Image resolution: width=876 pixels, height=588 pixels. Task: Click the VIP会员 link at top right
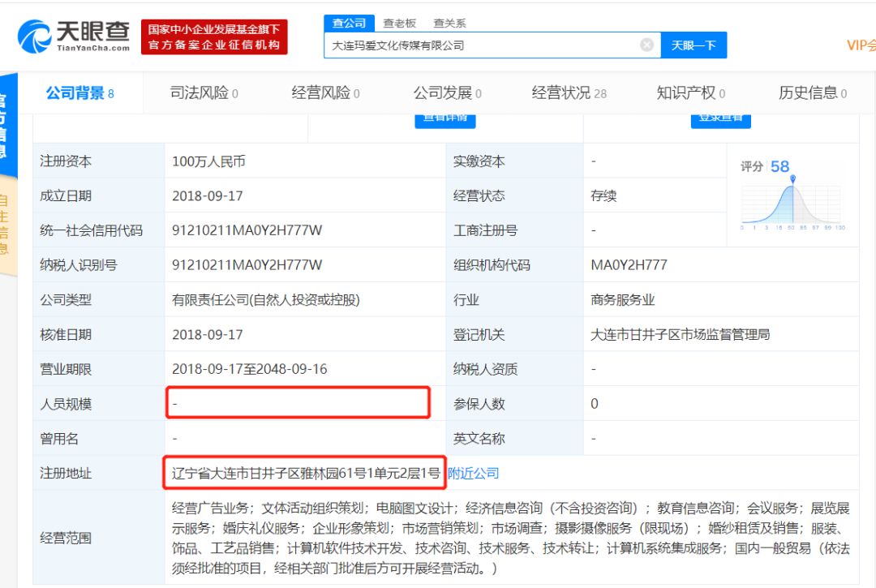click(861, 45)
